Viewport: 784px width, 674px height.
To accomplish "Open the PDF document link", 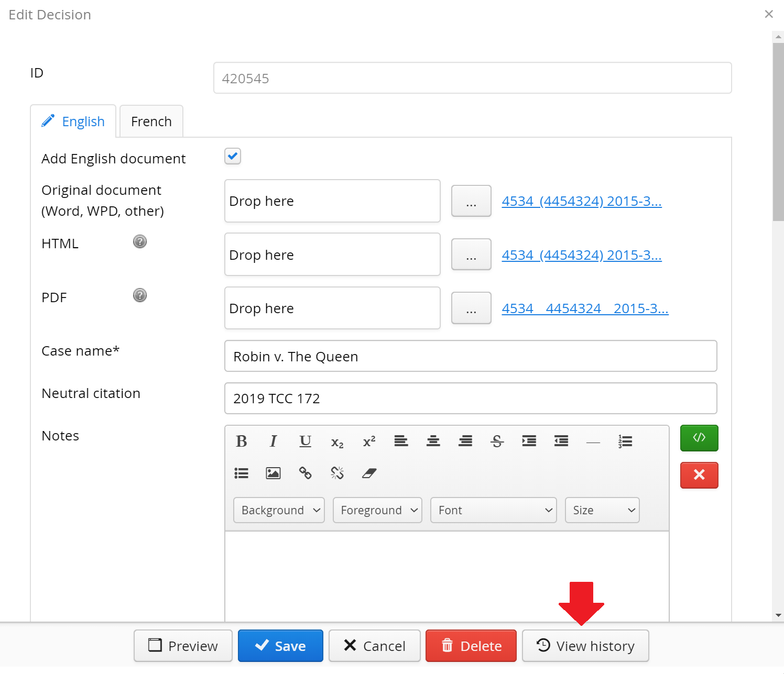I will point(585,308).
